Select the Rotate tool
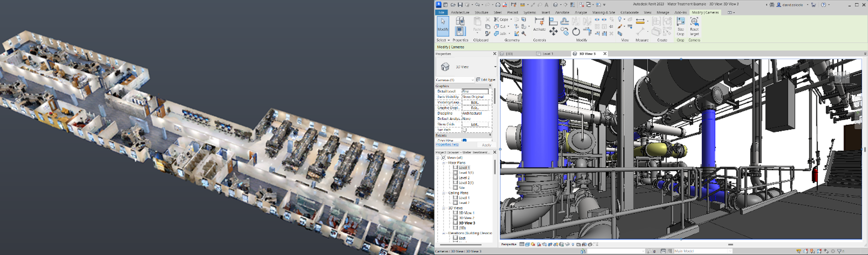868x255 pixels. 576,31
